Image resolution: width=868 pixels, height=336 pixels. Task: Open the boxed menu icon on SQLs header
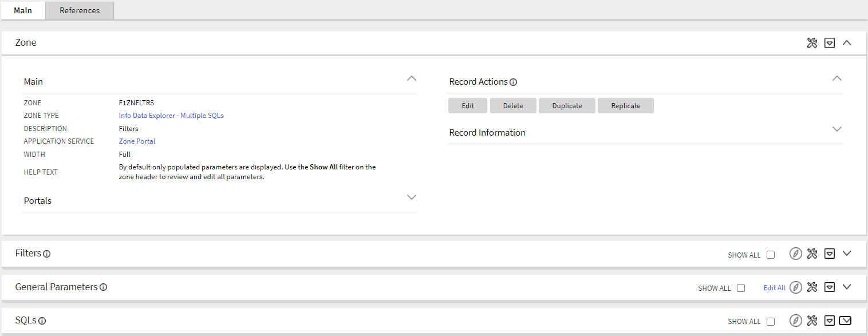click(x=830, y=321)
